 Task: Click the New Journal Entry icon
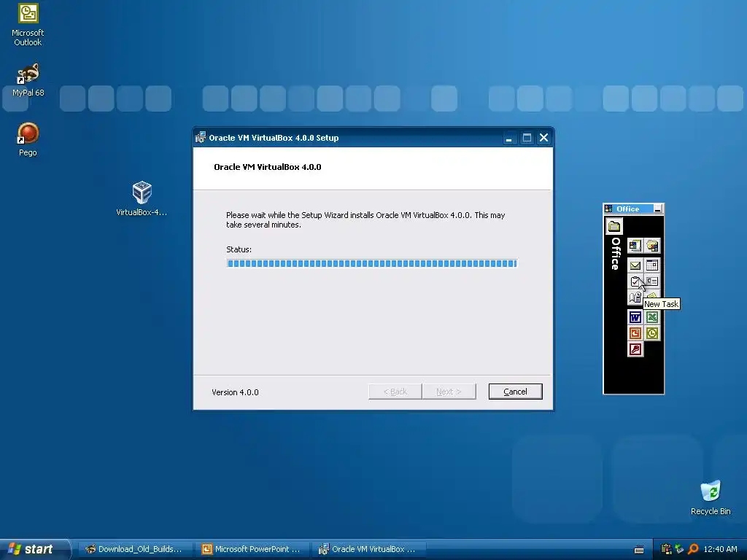click(x=635, y=297)
